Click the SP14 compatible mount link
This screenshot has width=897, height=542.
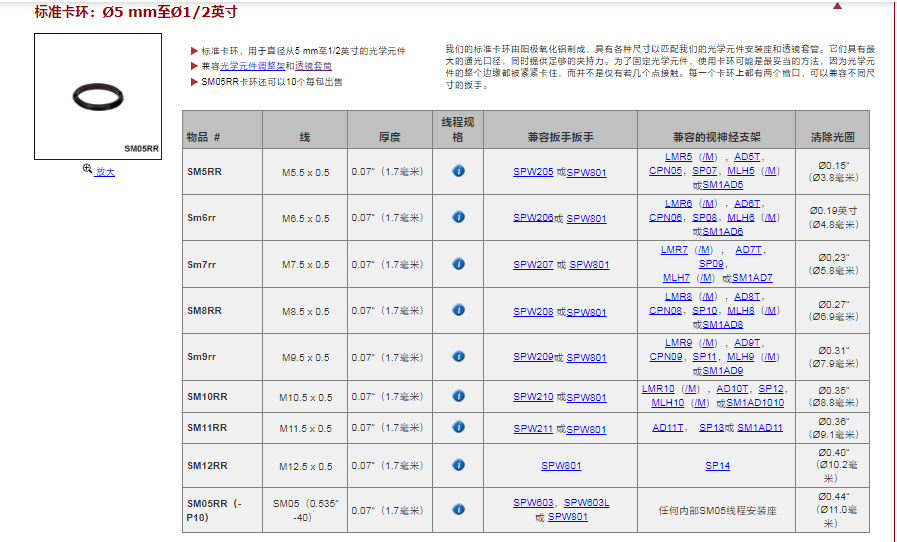tap(717, 466)
